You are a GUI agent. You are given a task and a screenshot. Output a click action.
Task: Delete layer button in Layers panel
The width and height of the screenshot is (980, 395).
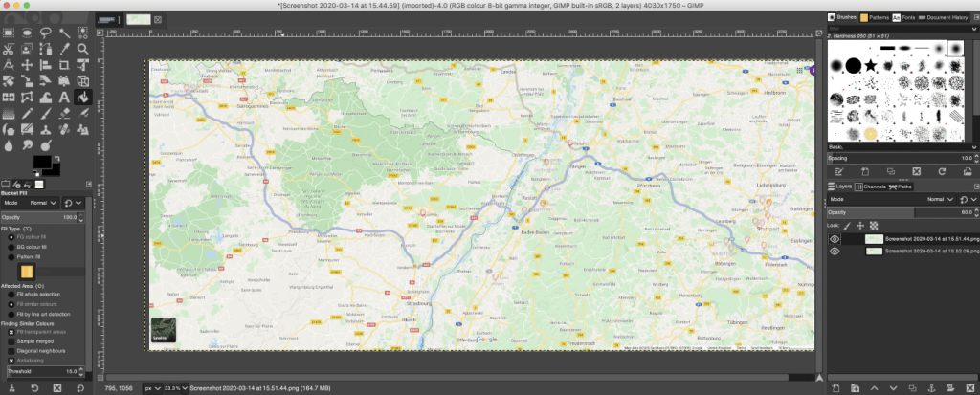(970, 388)
